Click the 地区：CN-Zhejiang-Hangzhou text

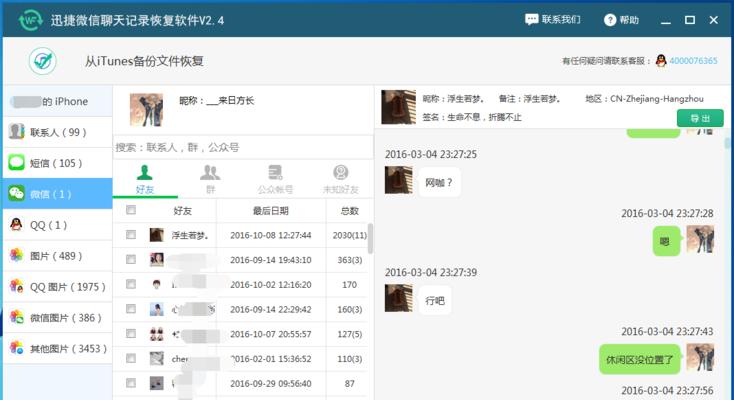[x=644, y=98]
